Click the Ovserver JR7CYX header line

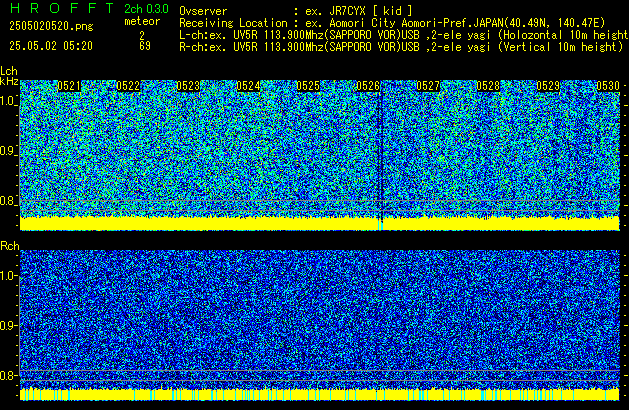coord(296,11)
